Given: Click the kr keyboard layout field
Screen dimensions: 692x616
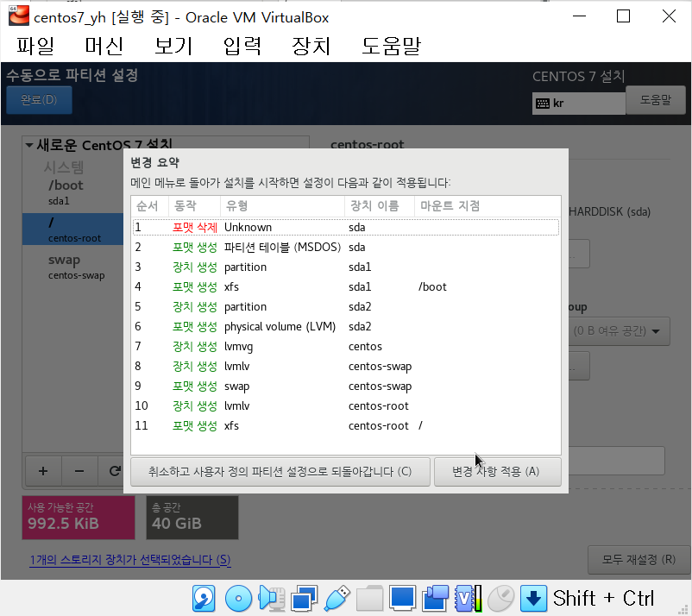Looking at the screenshot, I should (x=579, y=104).
